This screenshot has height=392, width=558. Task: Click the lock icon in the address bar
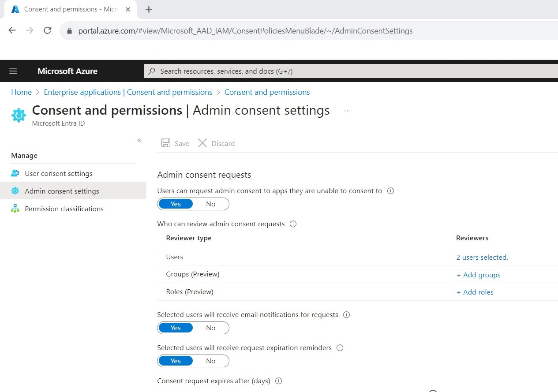69,31
